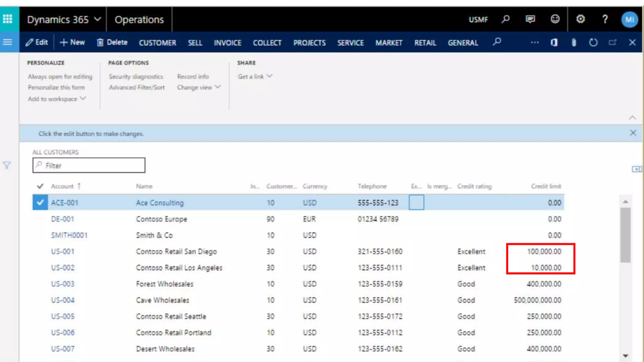The height and width of the screenshot is (362, 644).
Task: Toggle Ace Consulting Ex. checkbox cell
Action: (x=416, y=202)
